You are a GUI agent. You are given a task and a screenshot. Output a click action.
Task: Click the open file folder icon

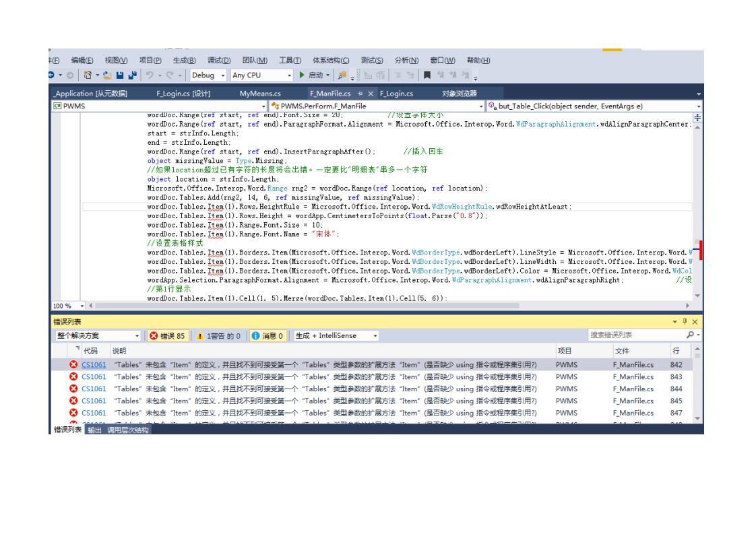pyautogui.click(x=107, y=75)
